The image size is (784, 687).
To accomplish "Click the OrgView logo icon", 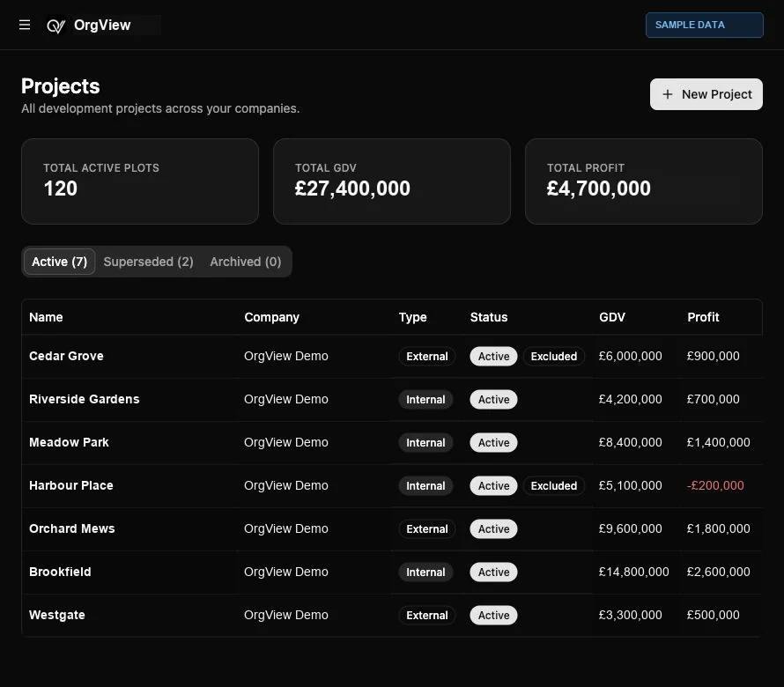I will coord(56,26).
